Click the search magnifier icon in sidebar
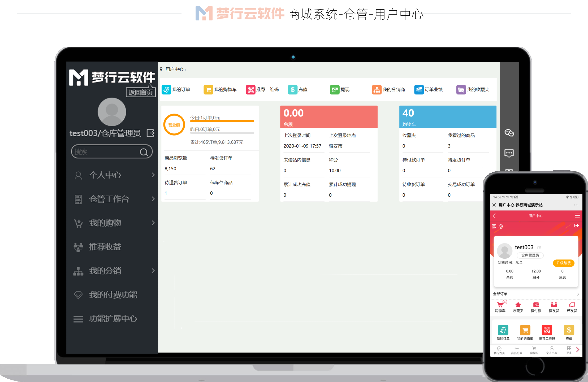Viewport: 588px width, 382px height. click(144, 152)
